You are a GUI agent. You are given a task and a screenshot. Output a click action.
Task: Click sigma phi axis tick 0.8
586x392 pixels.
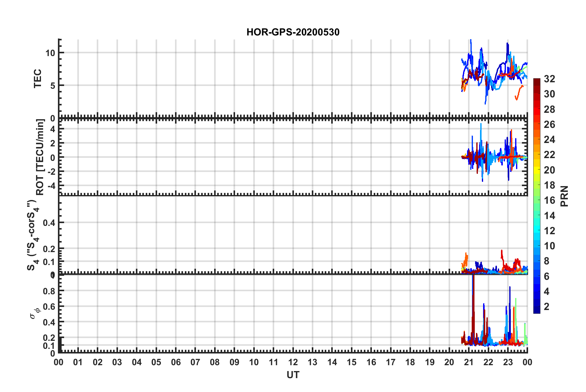coord(49,291)
